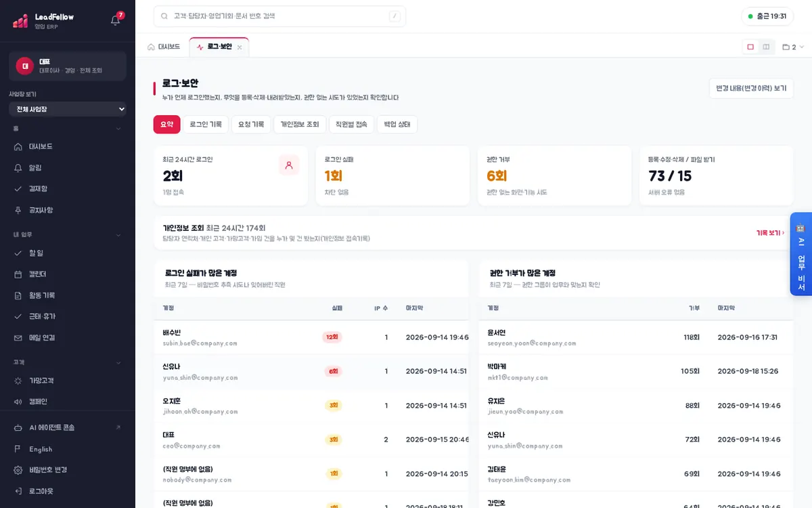
Task: Switch to 개인정보 조회 tab
Action: click(x=300, y=125)
